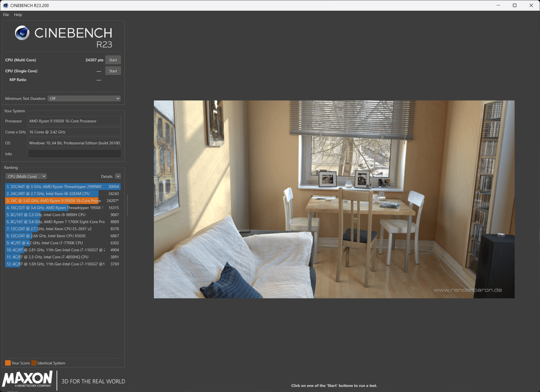Click the Cinebench app icon in title bar

pos(5,5)
